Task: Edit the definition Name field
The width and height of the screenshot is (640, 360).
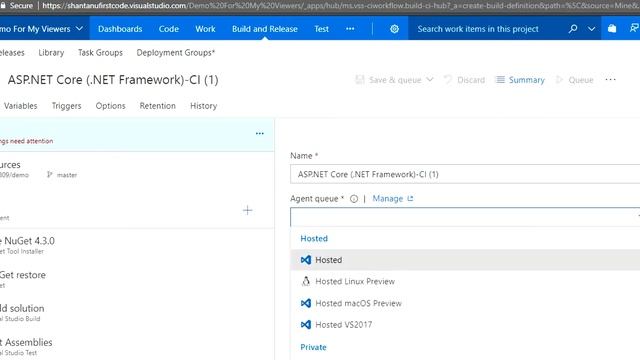Action: (465, 174)
